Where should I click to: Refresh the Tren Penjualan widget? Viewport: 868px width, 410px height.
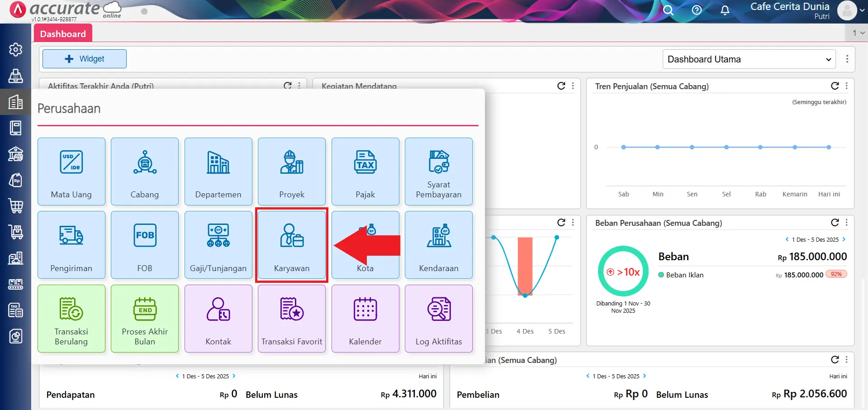tap(835, 86)
